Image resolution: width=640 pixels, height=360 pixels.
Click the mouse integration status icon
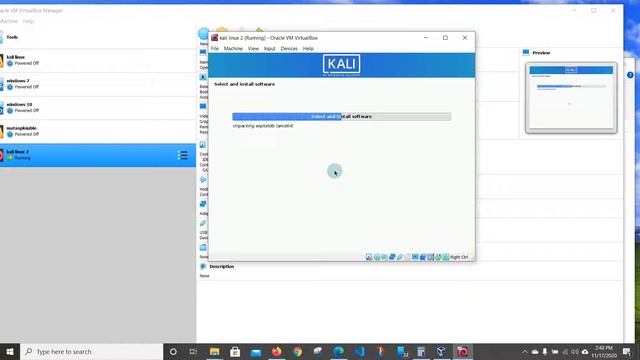tap(438, 257)
